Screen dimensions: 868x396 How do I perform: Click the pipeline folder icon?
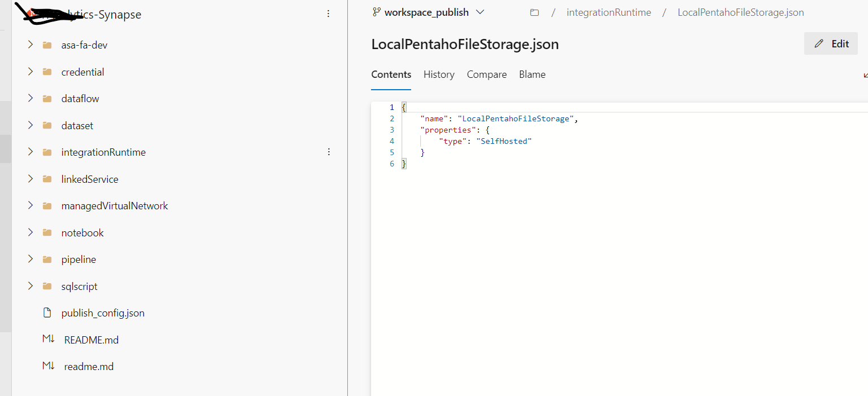[x=47, y=259]
